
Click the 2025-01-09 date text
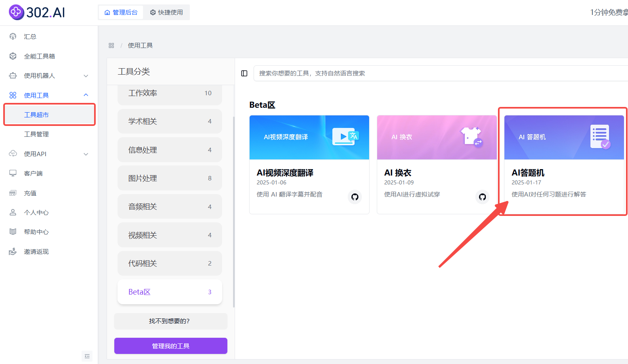tap(399, 183)
